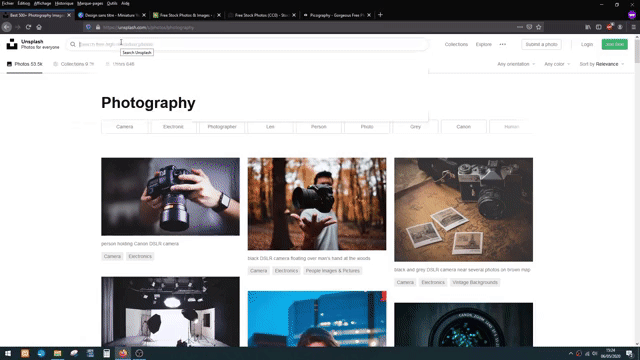Close the Design sans titre tab

[x=144, y=15]
